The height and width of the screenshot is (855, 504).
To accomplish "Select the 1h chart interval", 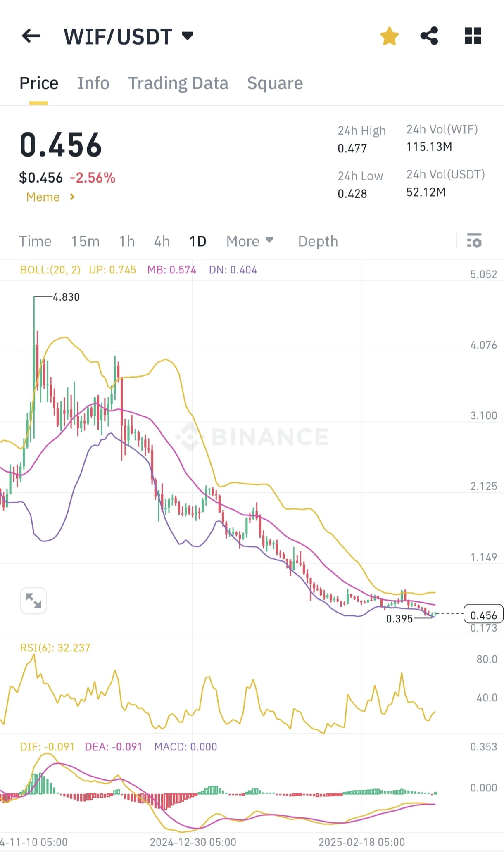I will pos(127,241).
